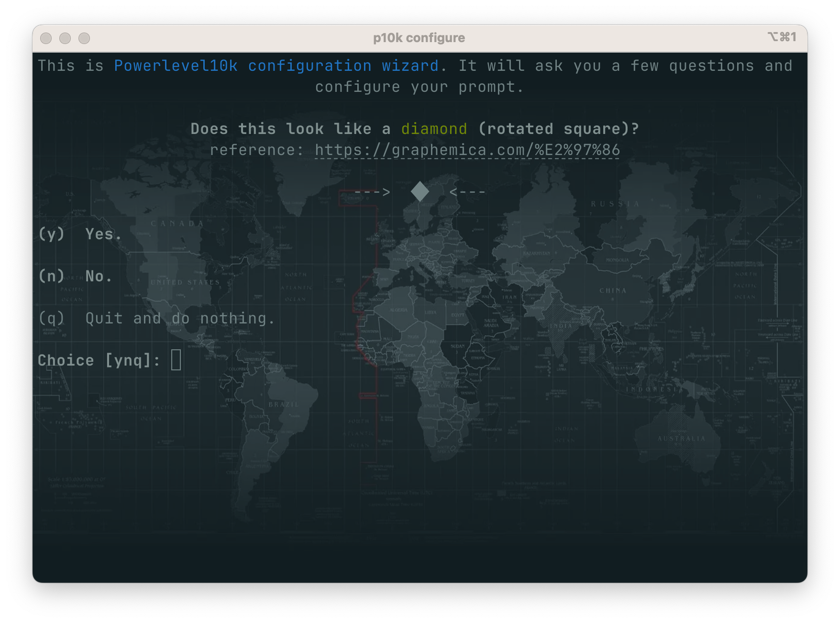Click the 'Choice [ynq]:' prompt text
The height and width of the screenshot is (623, 840).
pos(99,360)
